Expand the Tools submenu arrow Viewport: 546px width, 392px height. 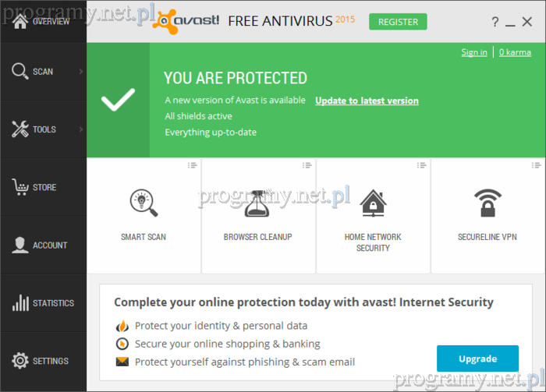pyautogui.click(x=80, y=129)
